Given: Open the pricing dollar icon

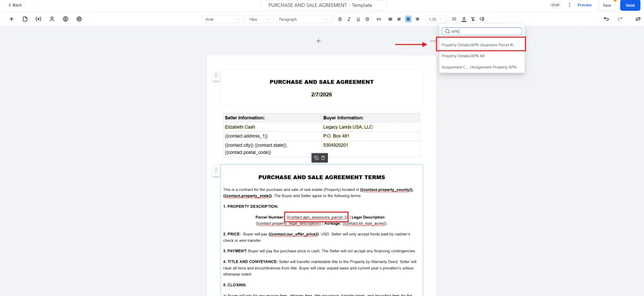Looking at the screenshot, I should coord(65,19).
